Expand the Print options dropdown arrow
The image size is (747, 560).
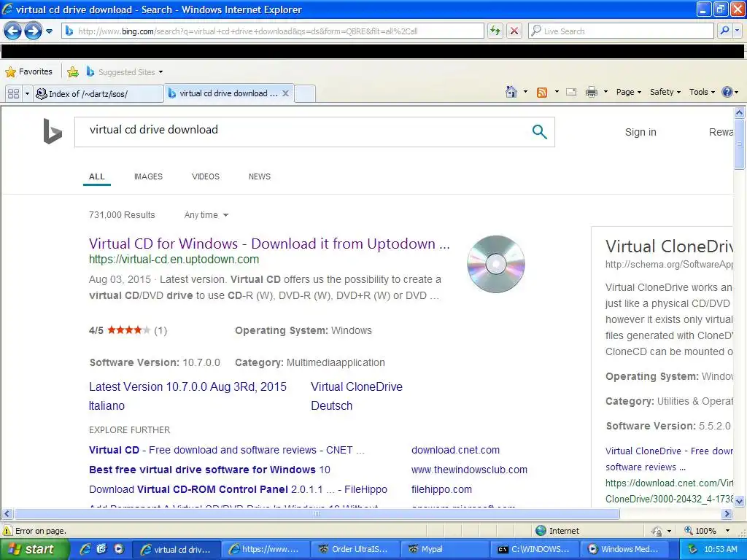(x=605, y=92)
